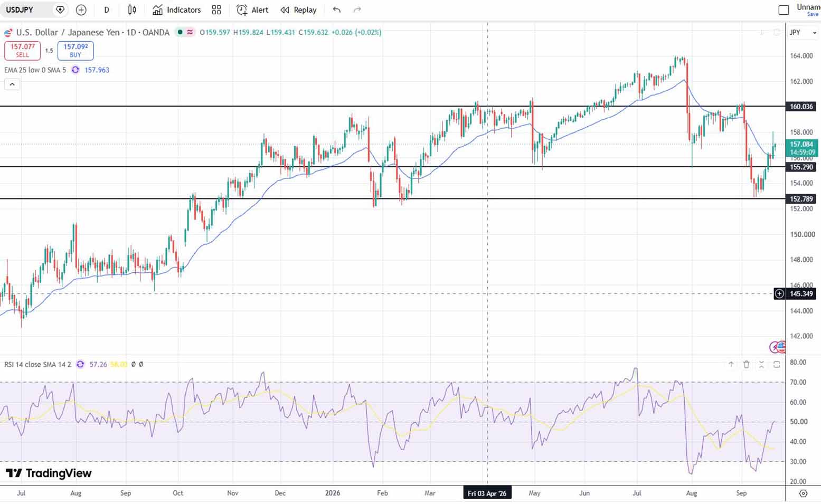Move the RSI pane up

[x=731, y=364]
